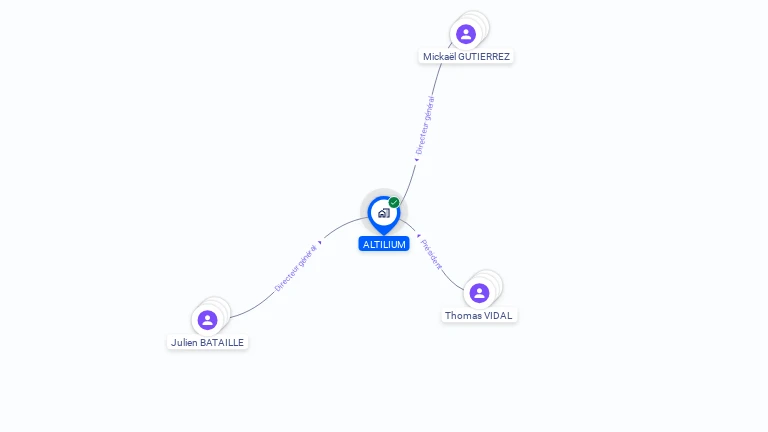768x432 pixels.
Task: Click the green verified checkmark badge
Action: coord(394,202)
